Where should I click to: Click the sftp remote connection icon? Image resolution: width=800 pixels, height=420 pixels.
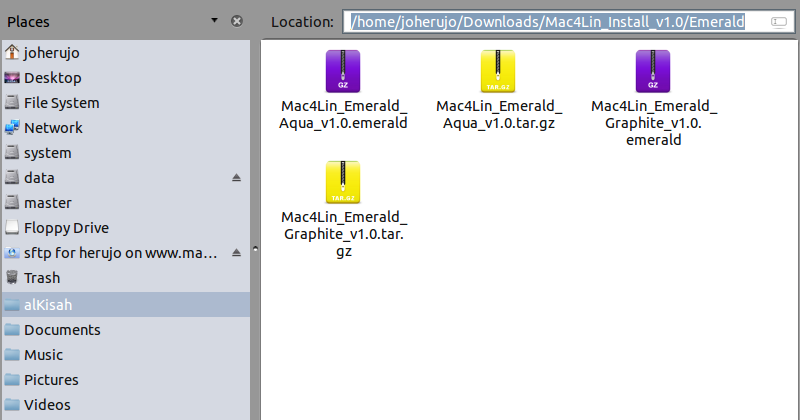(x=12, y=253)
